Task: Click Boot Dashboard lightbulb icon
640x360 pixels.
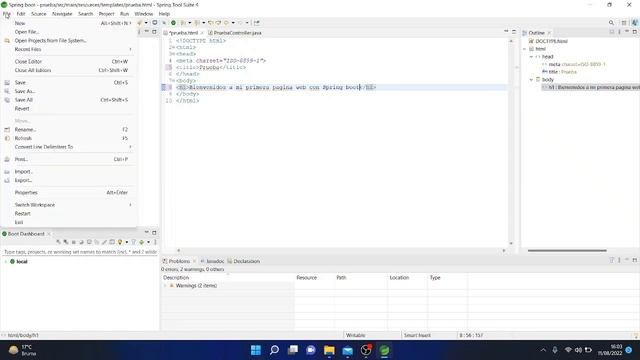Action: [x=120, y=242]
